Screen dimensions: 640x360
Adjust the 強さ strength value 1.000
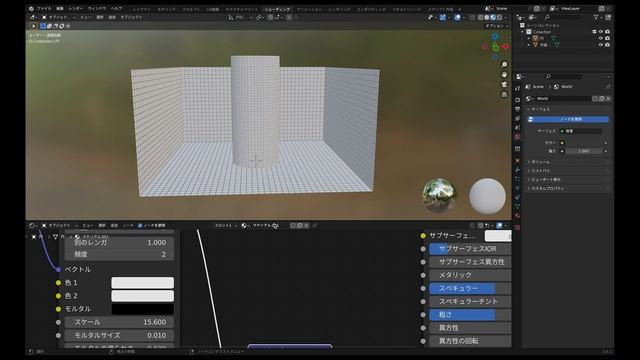[x=584, y=151]
